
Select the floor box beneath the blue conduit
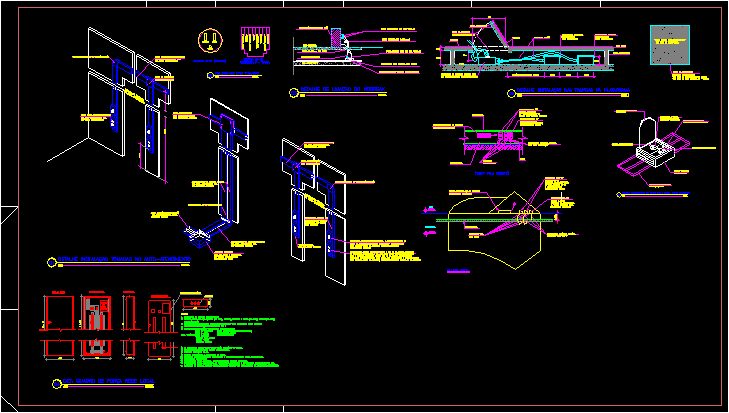pyautogui.click(x=197, y=236)
